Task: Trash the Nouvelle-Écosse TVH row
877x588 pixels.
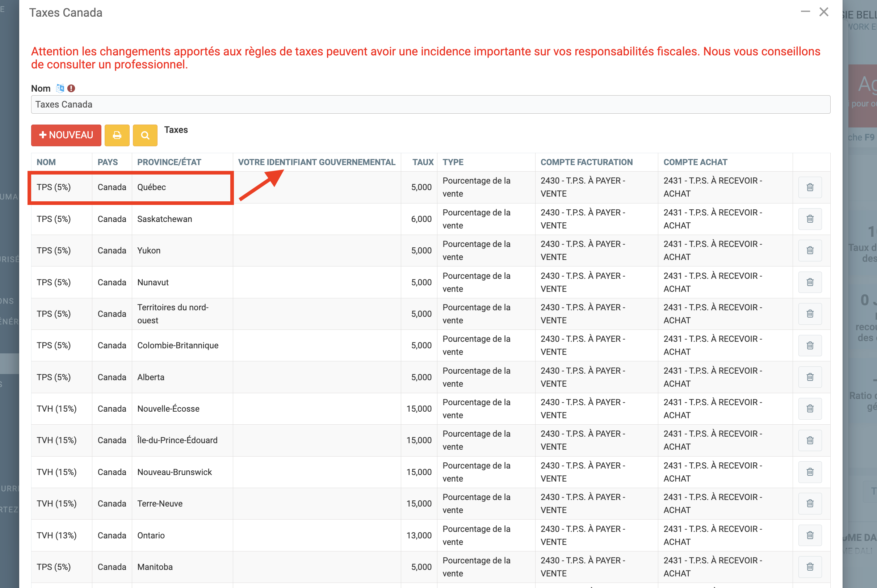Action: (x=810, y=408)
